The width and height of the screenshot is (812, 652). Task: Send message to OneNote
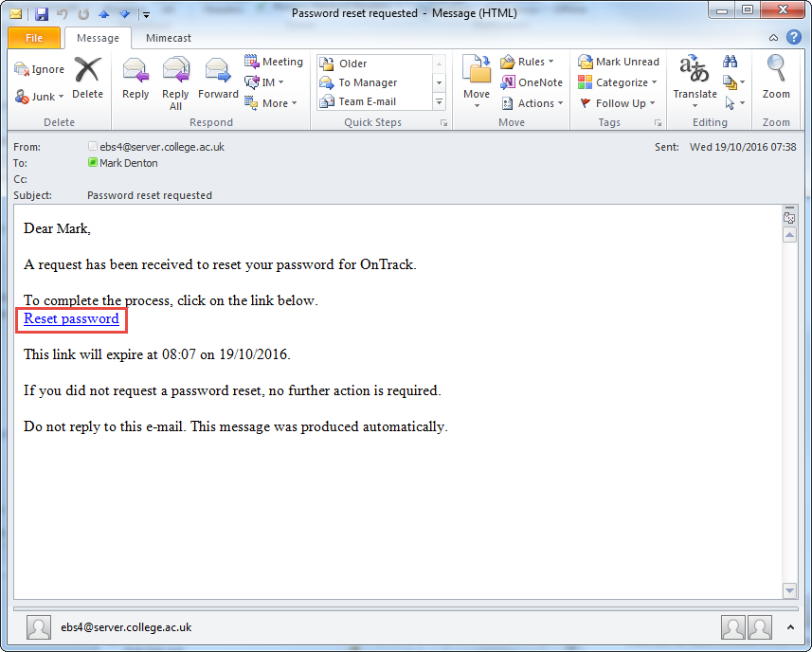click(532, 82)
